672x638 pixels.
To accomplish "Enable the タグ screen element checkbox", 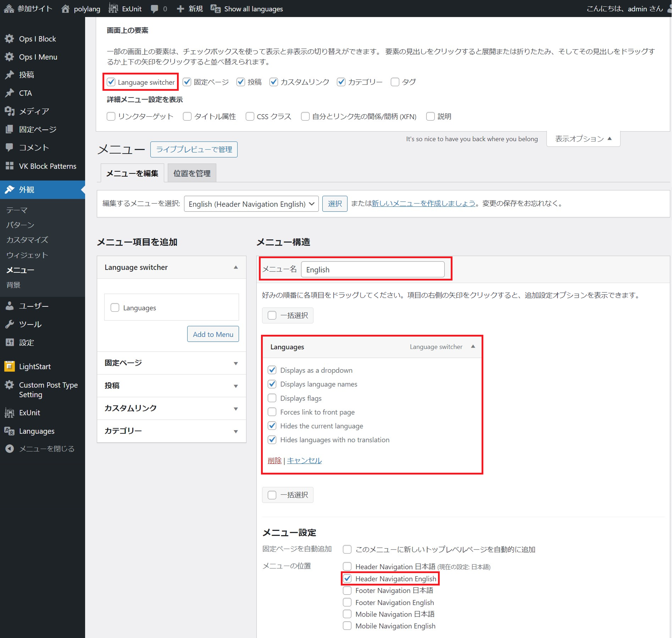I will pyautogui.click(x=395, y=82).
